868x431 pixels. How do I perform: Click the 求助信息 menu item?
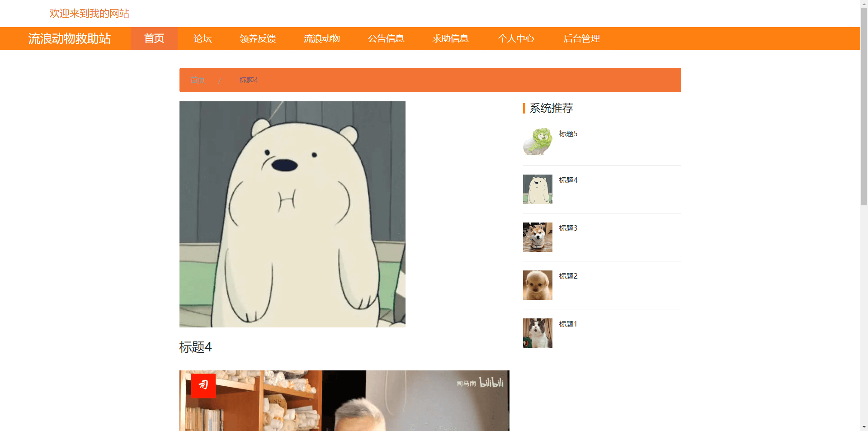point(450,38)
